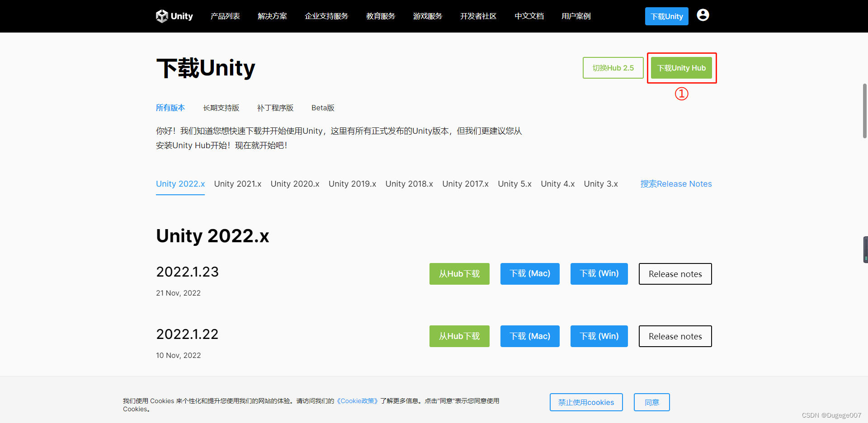Switch to Beta版 tab
The width and height of the screenshot is (868, 423).
[x=323, y=108]
